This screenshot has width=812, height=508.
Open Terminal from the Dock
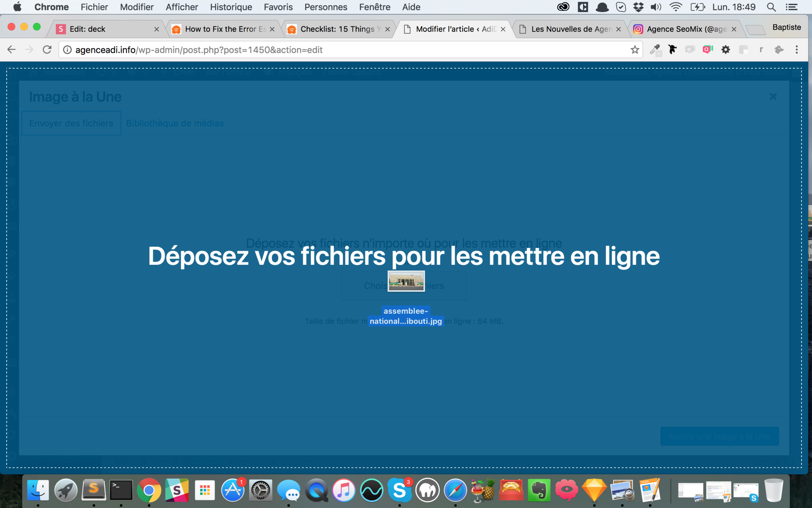pos(121,490)
